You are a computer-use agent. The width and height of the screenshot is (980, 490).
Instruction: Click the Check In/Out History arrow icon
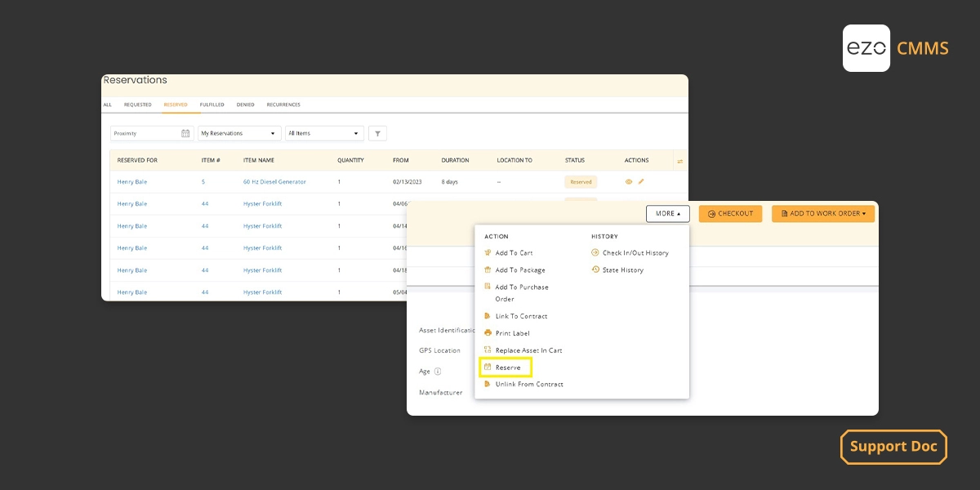click(x=597, y=252)
